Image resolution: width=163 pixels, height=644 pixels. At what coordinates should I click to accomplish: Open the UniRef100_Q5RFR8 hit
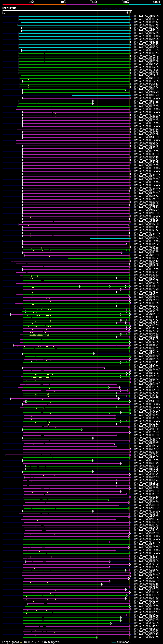coord(146,118)
